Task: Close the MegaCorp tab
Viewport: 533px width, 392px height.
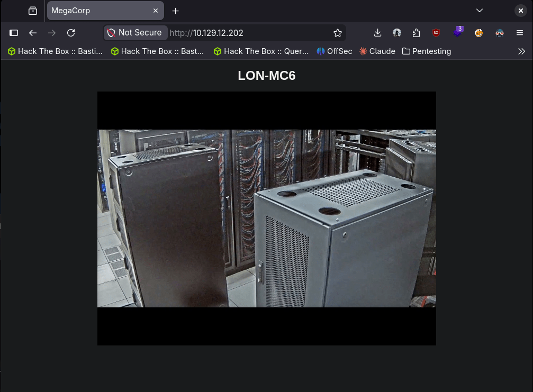Action: pyautogui.click(x=156, y=11)
